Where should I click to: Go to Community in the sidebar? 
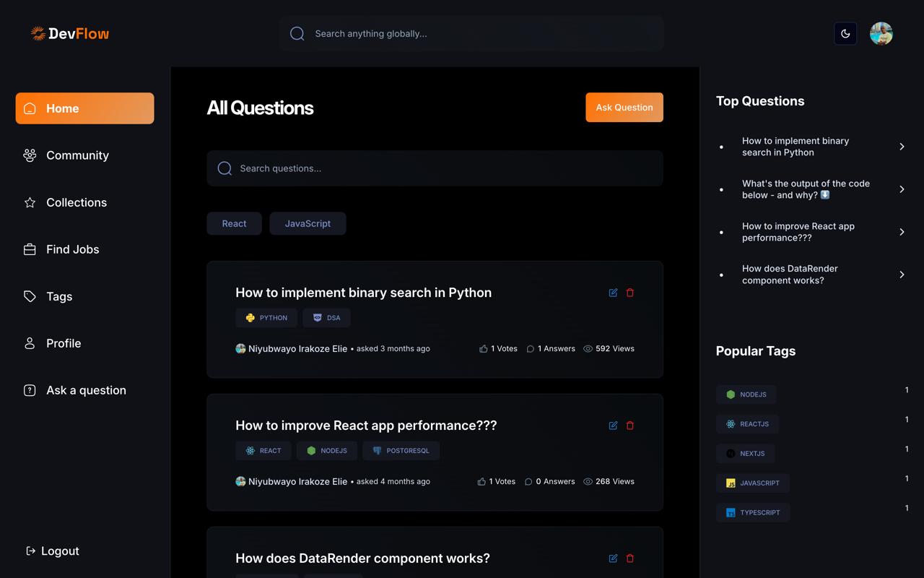(x=77, y=155)
